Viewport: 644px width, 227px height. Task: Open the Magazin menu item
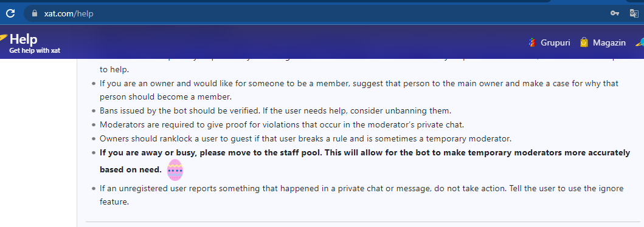pyautogui.click(x=609, y=42)
